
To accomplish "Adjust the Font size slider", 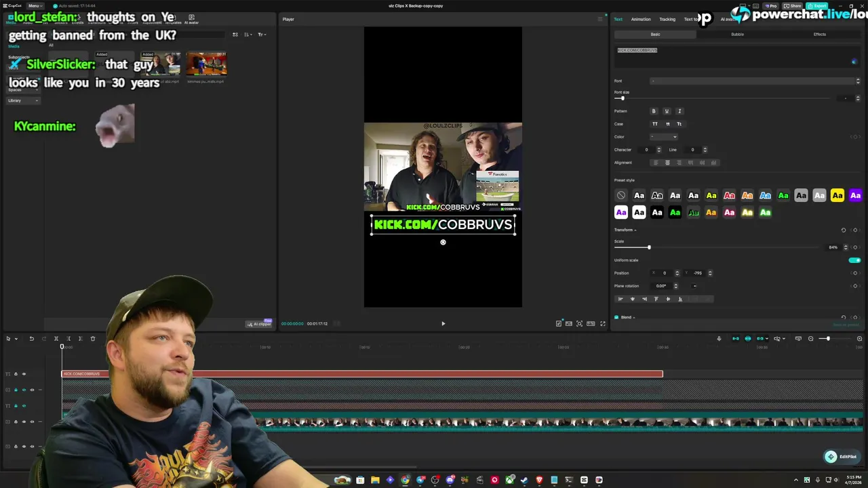I will [x=623, y=98].
